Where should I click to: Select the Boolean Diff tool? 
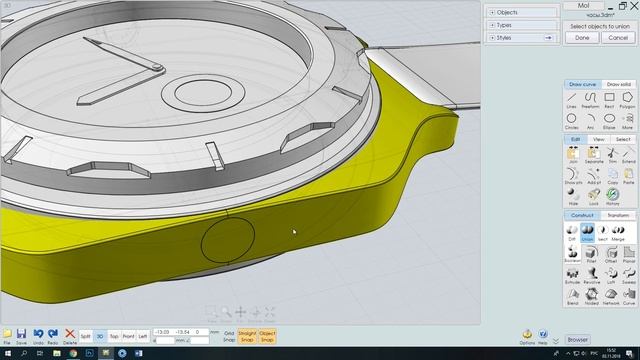pyautogui.click(x=572, y=233)
